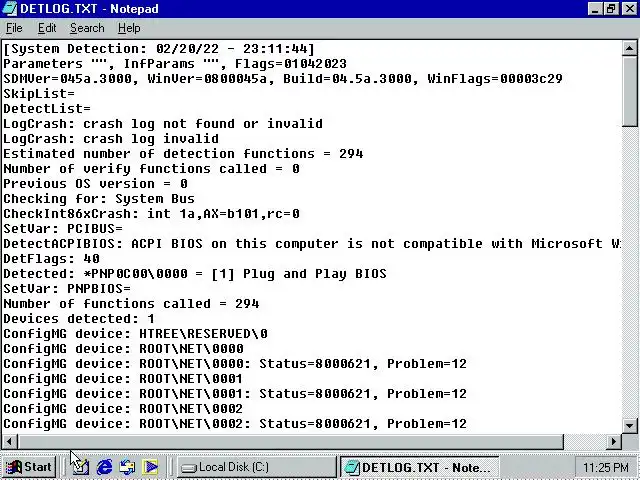Image resolution: width=640 pixels, height=480 pixels.
Task: Click the 11:25 PM system clock
Action: click(605, 467)
